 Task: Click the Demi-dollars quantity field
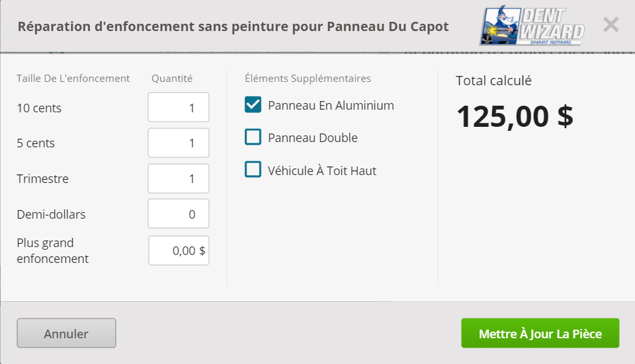(x=179, y=213)
